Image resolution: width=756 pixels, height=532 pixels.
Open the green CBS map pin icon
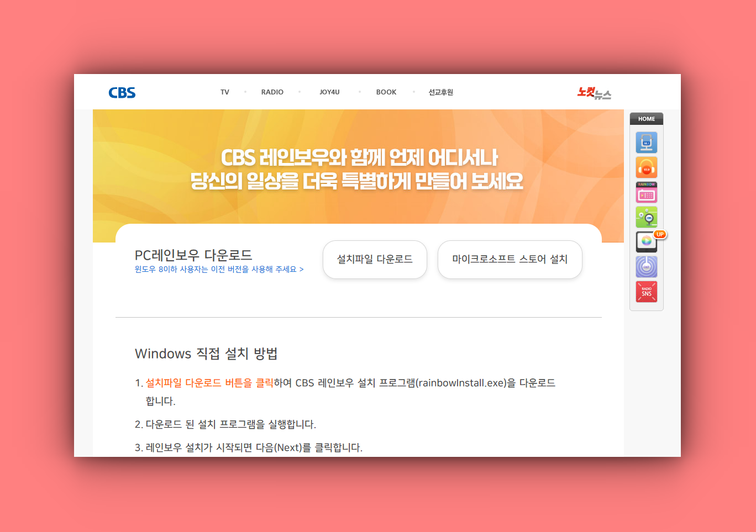click(x=647, y=217)
